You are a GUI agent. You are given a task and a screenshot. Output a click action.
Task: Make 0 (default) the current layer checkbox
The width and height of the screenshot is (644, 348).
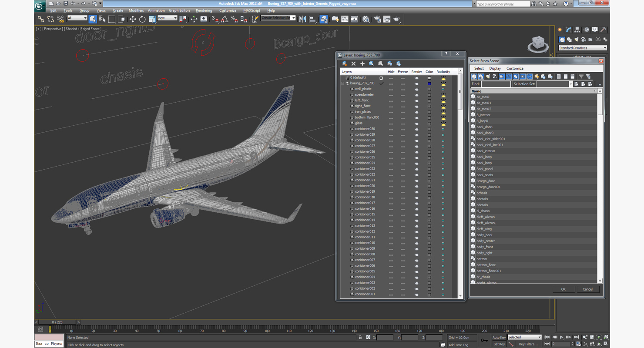(381, 78)
